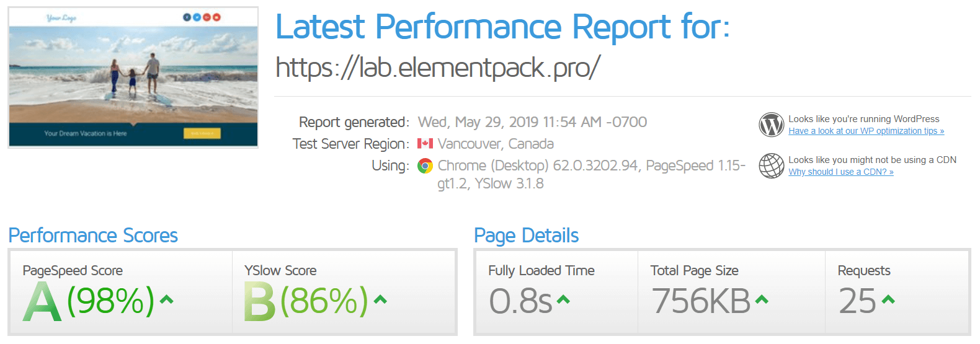Click the up arrow next to 756KB
Viewport: 980px width, 344px height.
(762, 300)
